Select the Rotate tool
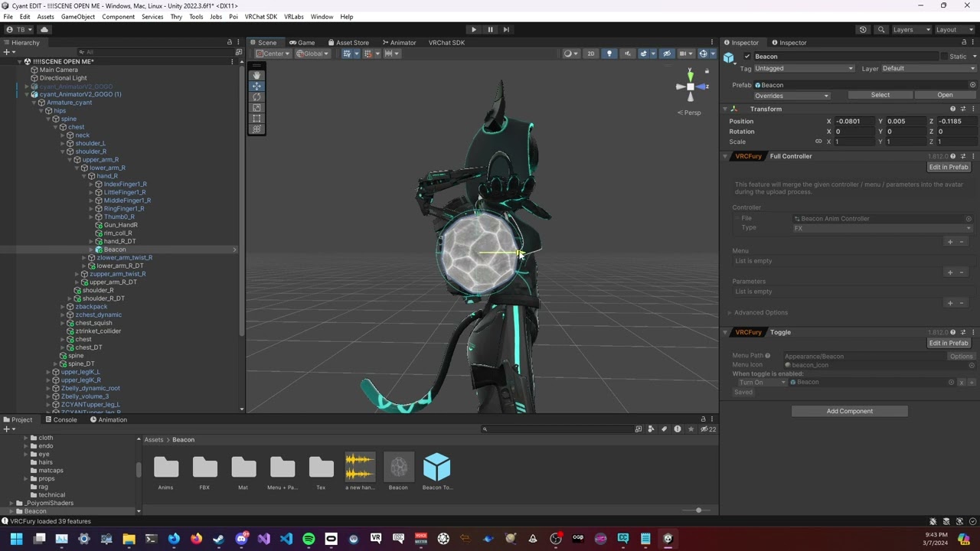This screenshot has height=551, width=980. click(x=256, y=97)
